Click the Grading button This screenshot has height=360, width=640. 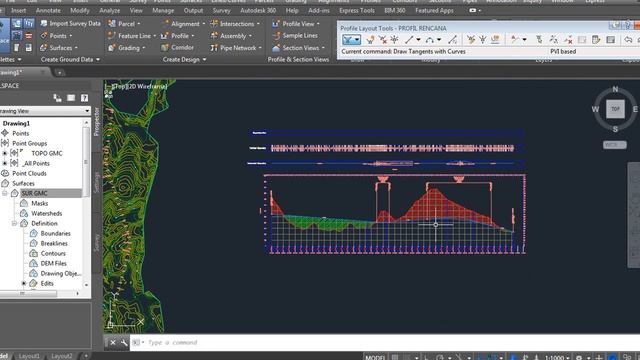(x=126, y=48)
